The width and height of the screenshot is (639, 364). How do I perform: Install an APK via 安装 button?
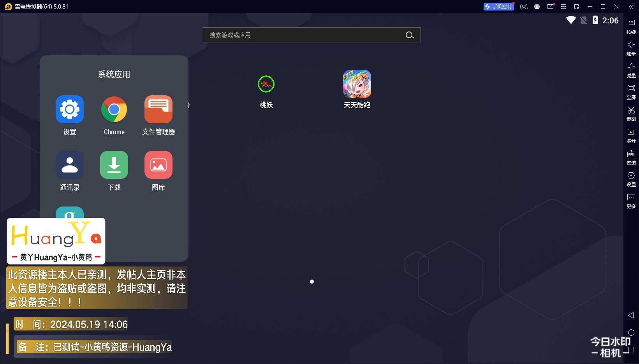click(631, 157)
